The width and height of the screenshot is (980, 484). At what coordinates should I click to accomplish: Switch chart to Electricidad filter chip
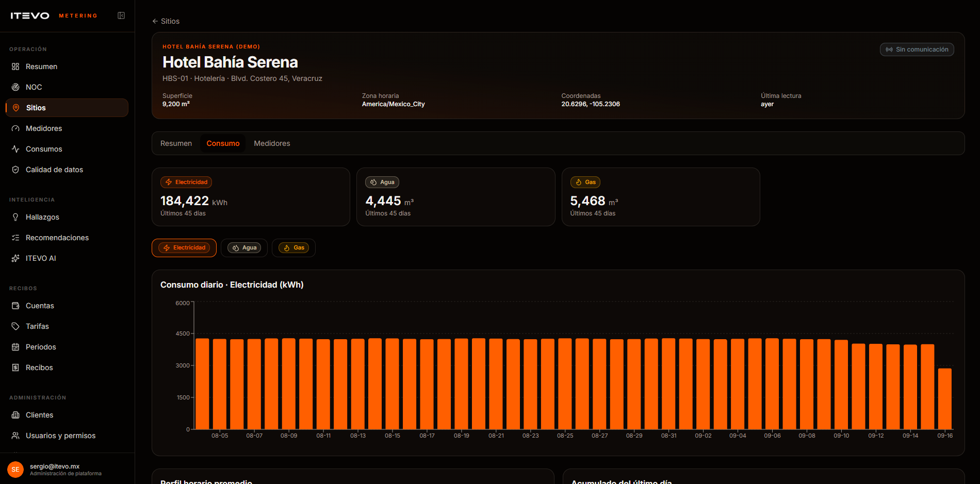(184, 248)
